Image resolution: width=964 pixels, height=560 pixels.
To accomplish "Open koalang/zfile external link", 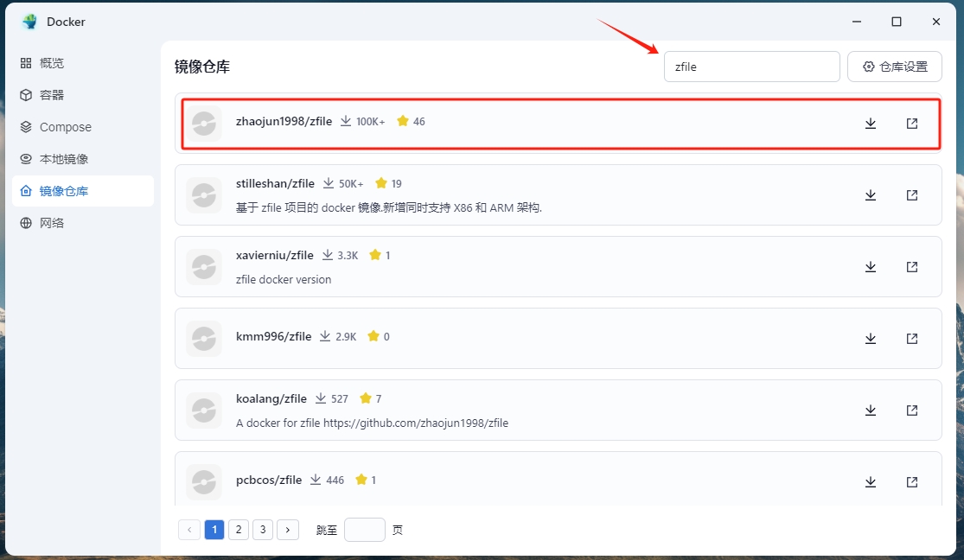I will (x=912, y=410).
